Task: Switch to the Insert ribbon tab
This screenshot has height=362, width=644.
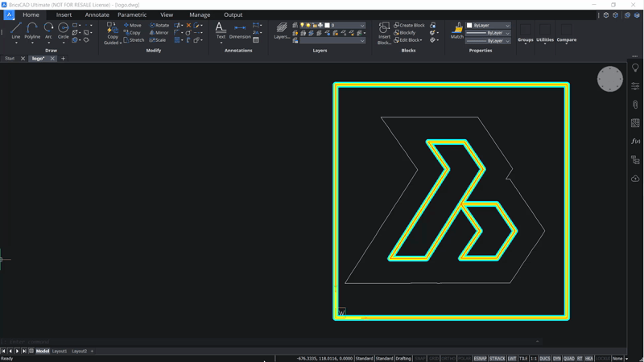Action: coord(64,14)
